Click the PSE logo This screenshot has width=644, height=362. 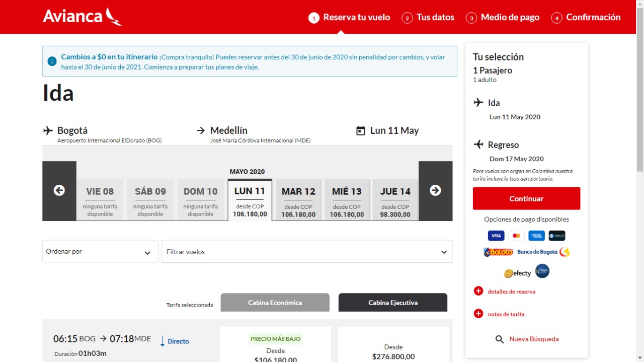click(x=542, y=271)
